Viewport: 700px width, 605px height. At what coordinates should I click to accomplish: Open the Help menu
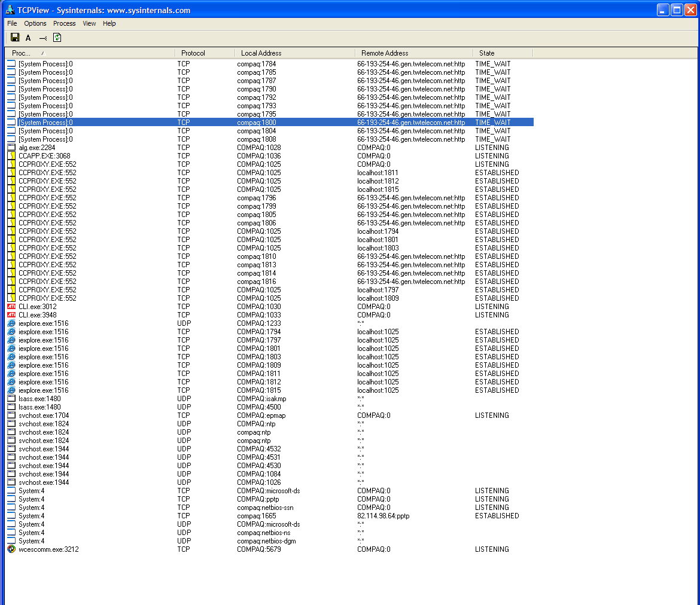(109, 23)
